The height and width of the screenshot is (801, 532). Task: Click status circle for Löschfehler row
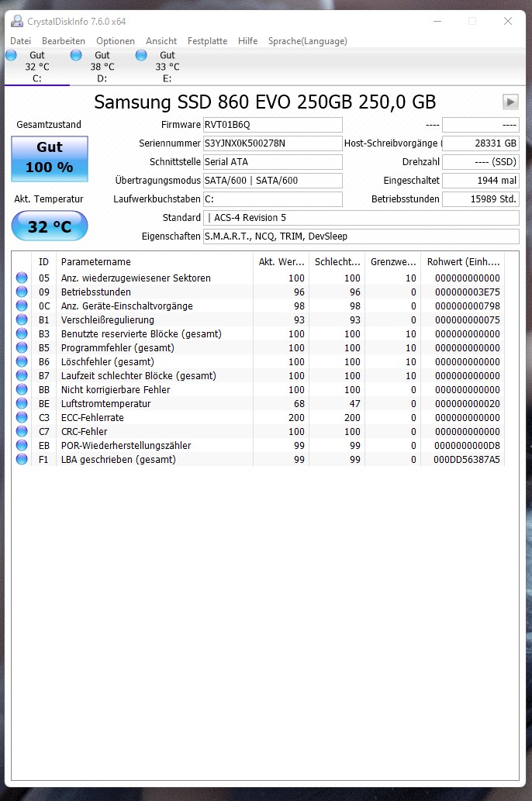click(x=22, y=361)
